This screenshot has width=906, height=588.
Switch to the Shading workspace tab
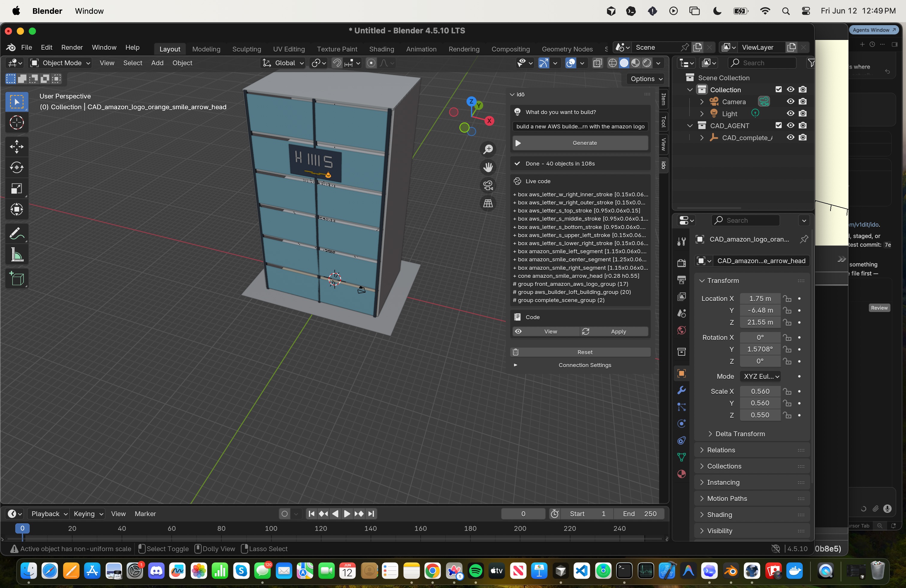coord(381,49)
